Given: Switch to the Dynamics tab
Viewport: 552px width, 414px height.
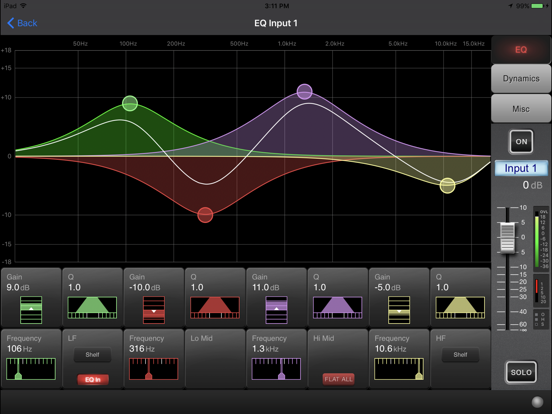Looking at the screenshot, I should point(521,78).
